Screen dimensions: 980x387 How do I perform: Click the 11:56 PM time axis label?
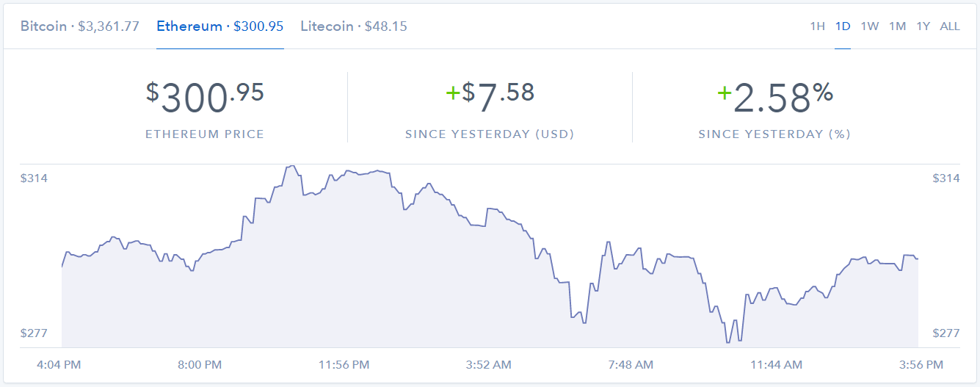[344, 365]
